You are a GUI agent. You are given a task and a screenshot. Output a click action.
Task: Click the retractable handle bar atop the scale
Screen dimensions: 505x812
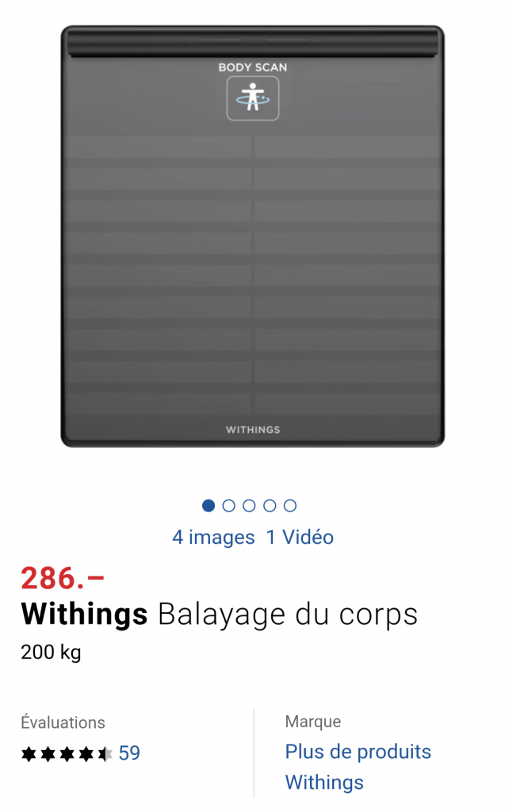[253, 41]
